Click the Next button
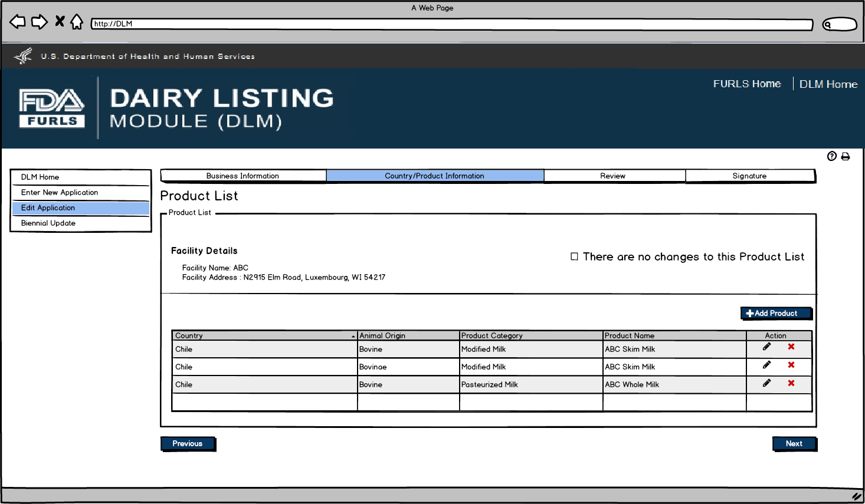865x504 pixels. click(794, 443)
